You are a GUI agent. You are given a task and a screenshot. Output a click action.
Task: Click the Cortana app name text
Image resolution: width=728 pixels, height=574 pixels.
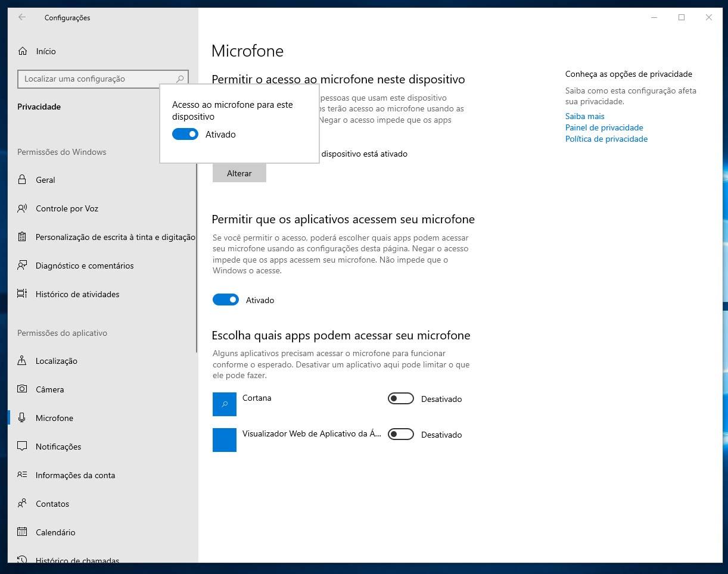pyautogui.click(x=257, y=398)
